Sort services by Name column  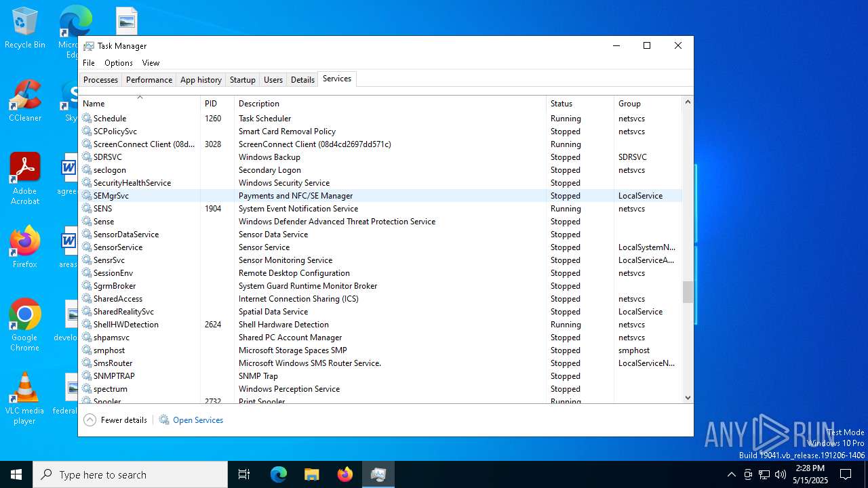click(140, 103)
